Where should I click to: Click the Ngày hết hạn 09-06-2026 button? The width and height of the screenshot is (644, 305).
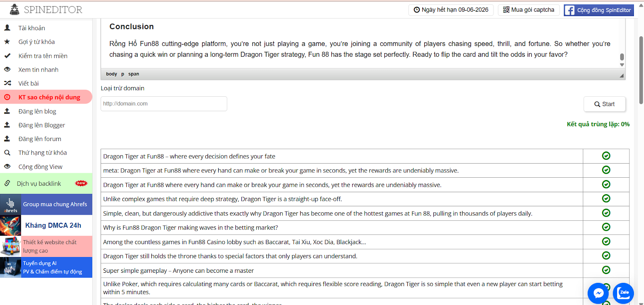coord(451,10)
